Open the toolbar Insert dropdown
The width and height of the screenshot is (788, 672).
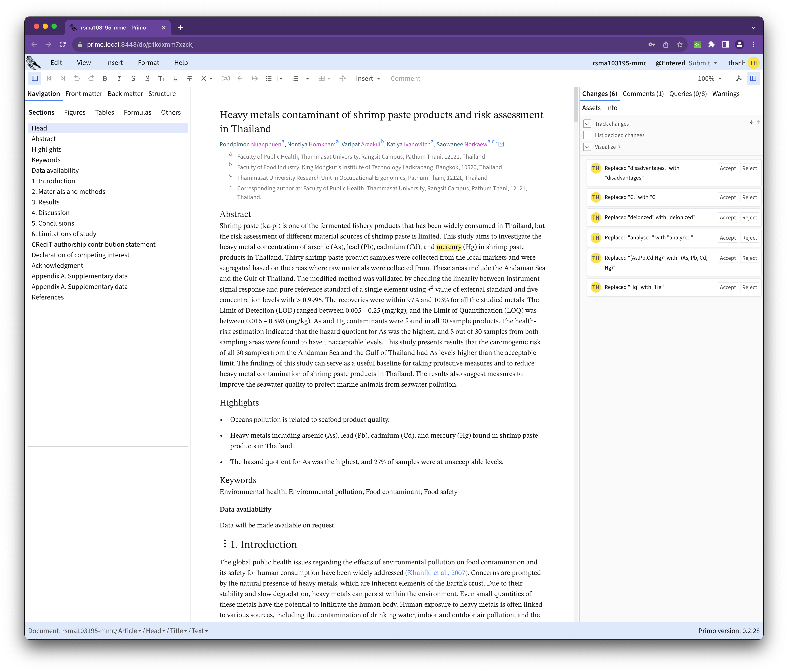[368, 78]
